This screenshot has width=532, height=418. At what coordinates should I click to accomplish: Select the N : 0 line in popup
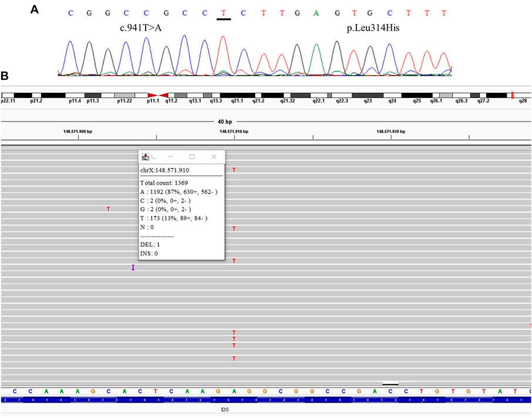pos(147,227)
